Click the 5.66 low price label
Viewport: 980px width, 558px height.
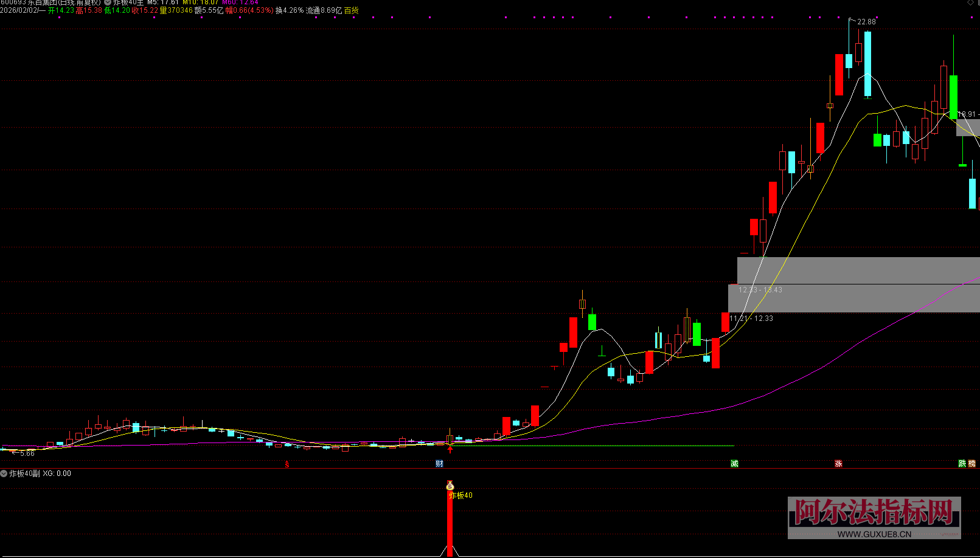click(x=27, y=453)
